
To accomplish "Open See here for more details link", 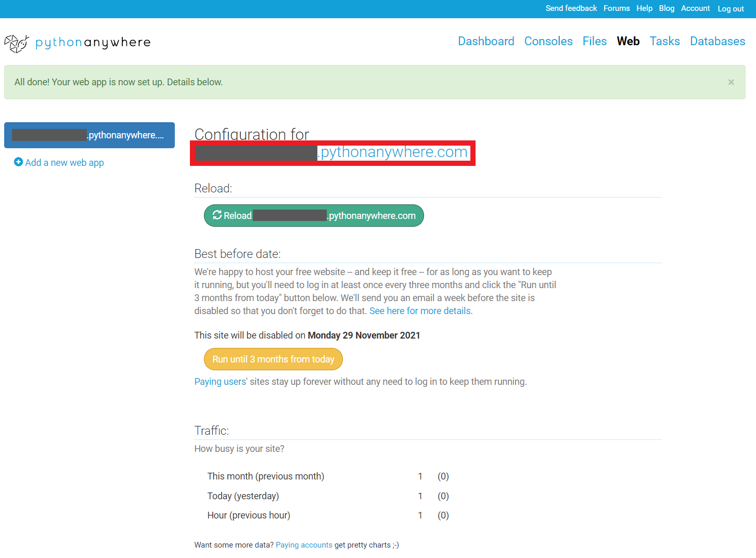I will (420, 310).
